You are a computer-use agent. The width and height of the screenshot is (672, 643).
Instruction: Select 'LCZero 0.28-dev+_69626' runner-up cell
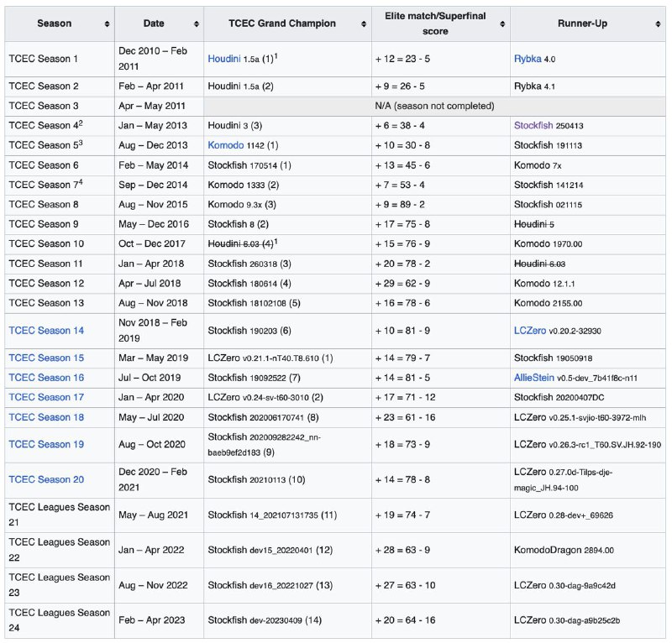tap(587, 515)
